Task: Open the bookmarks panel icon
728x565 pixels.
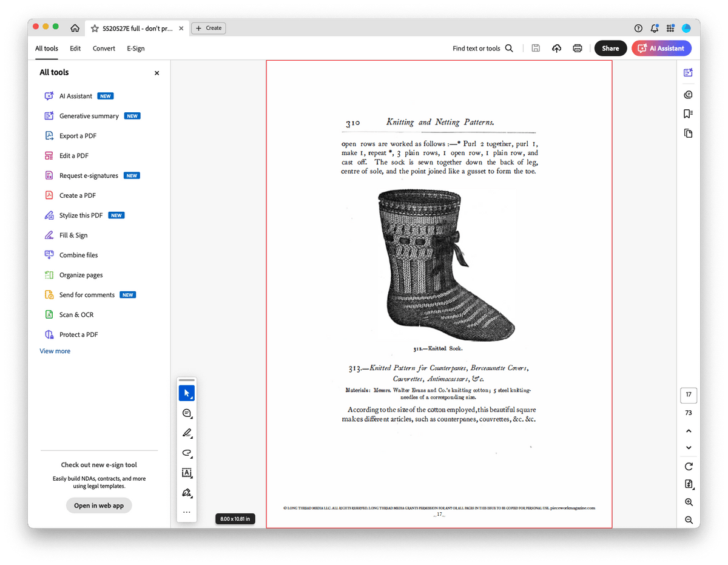Action: [688, 114]
